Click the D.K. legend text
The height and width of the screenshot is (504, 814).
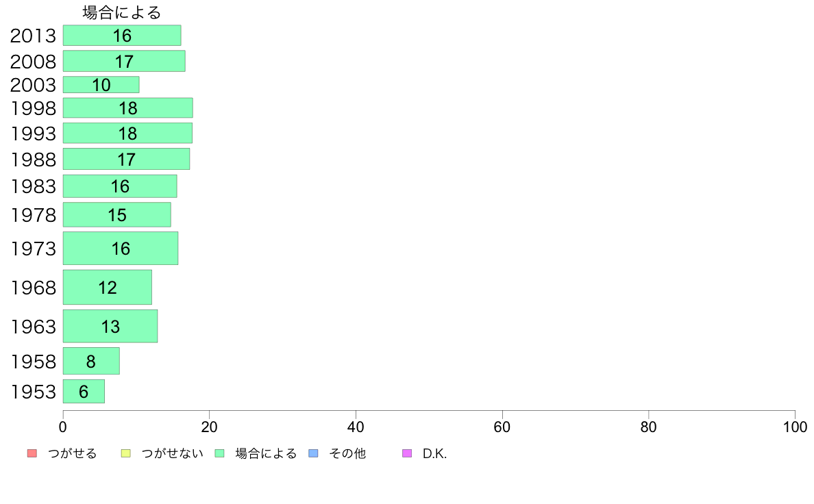434,453
